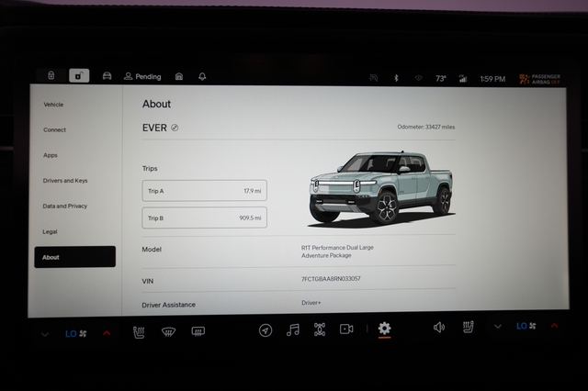
Task: Tap the passenger airbag off indicator
Action: [x=540, y=79]
